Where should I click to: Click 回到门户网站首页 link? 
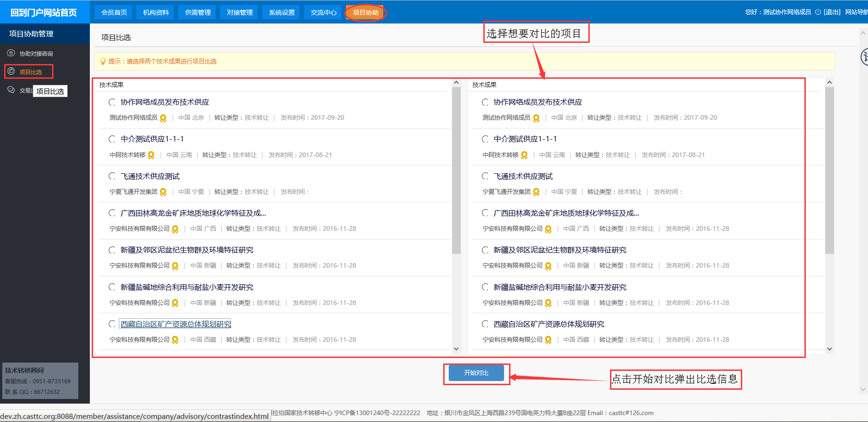point(44,12)
